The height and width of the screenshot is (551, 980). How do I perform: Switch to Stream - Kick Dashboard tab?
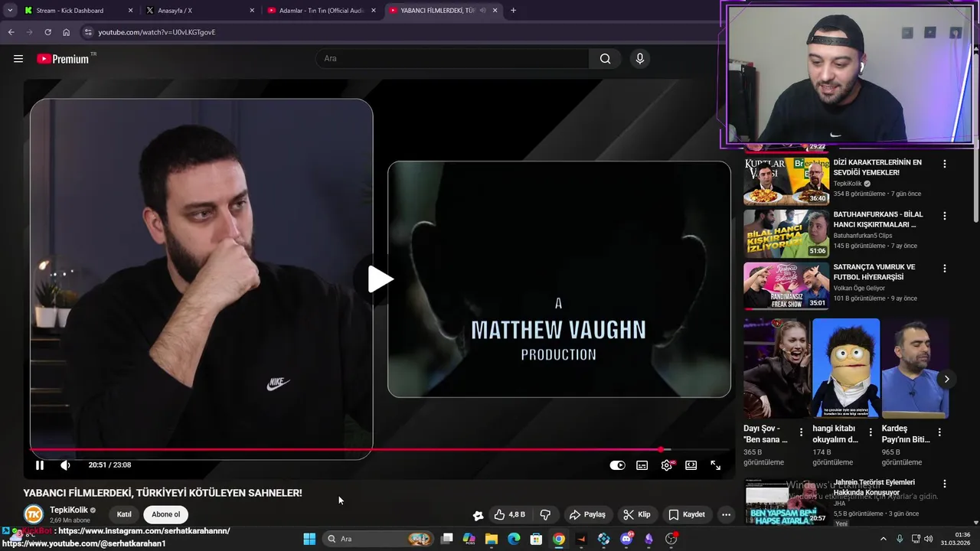77,11
